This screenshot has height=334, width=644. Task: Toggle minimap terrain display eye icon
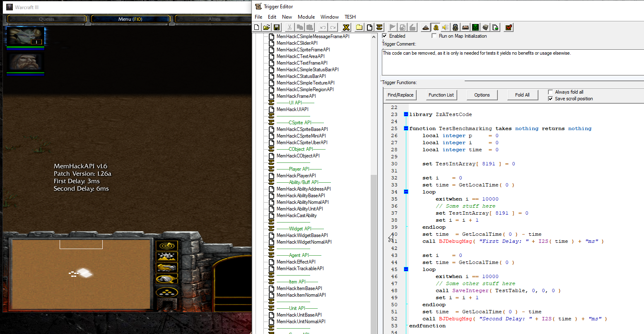167,257
